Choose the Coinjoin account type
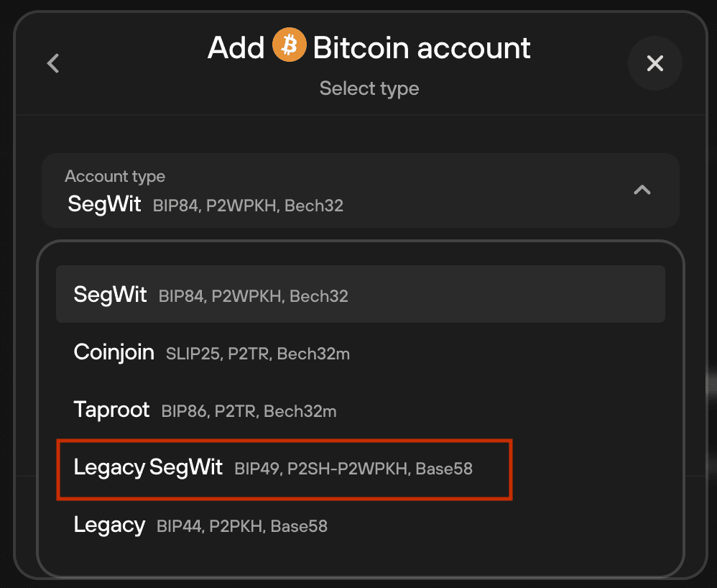The width and height of the screenshot is (717, 588). [x=361, y=352]
